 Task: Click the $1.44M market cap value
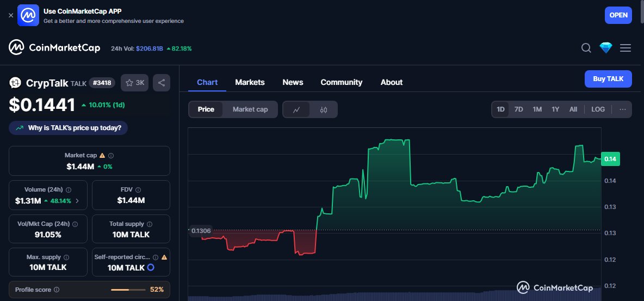(x=81, y=167)
